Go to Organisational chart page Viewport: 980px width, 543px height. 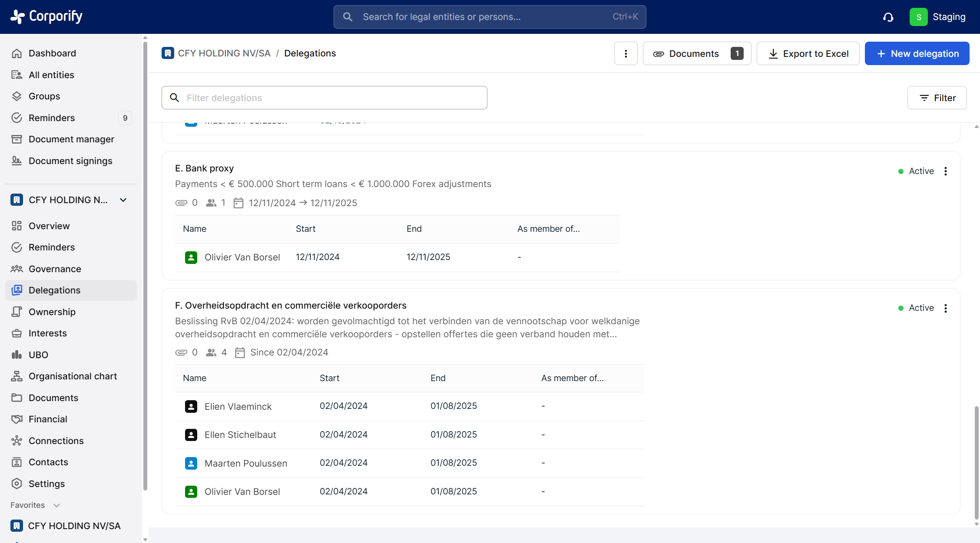(x=73, y=376)
